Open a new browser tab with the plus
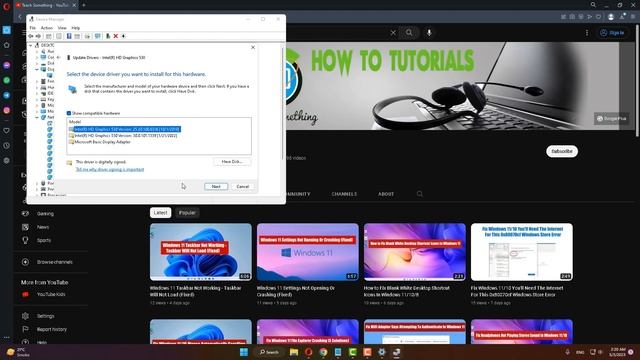The width and height of the screenshot is (640, 360). coord(84,5)
